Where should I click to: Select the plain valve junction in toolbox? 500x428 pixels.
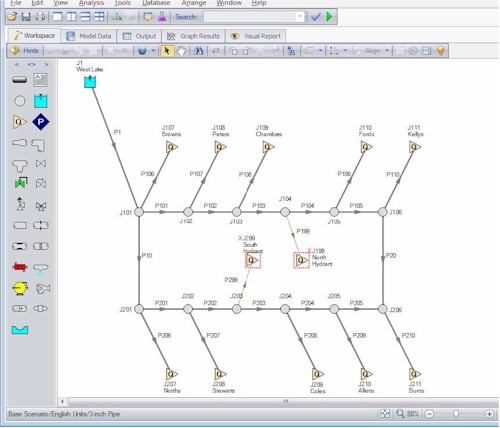(x=41, y=164)
